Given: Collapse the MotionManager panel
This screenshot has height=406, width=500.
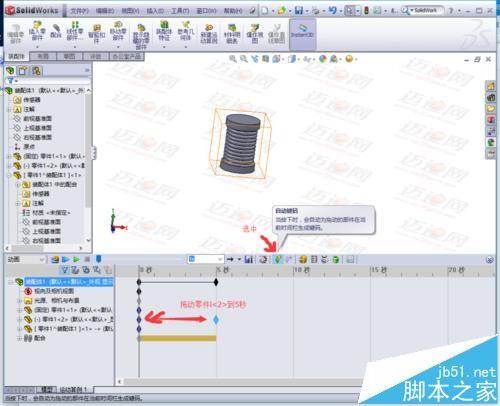Looking at the screenshot, I should pos(490,260).
